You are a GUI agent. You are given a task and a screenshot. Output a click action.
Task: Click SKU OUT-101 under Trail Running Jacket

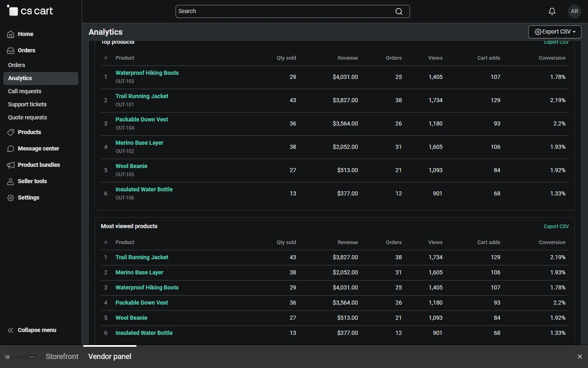point(125,105)
